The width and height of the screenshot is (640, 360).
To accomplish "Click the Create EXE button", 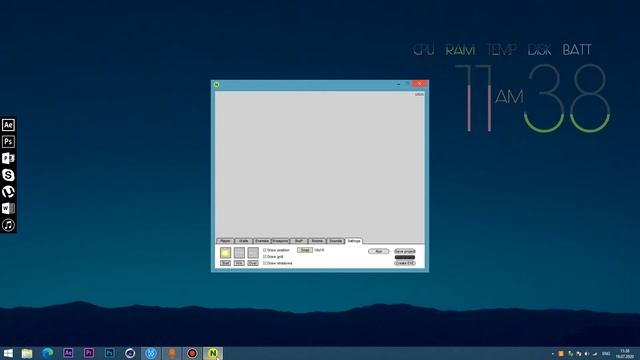I will (404, 263).
